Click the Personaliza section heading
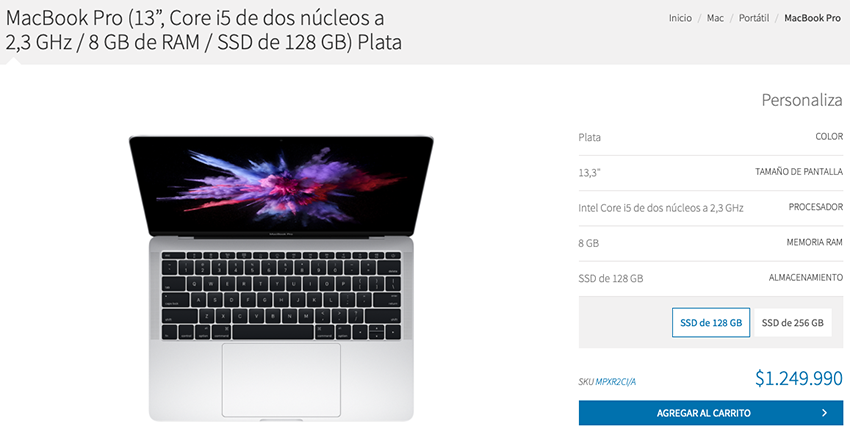Screen dimensions: 850x432 [802, 100]
